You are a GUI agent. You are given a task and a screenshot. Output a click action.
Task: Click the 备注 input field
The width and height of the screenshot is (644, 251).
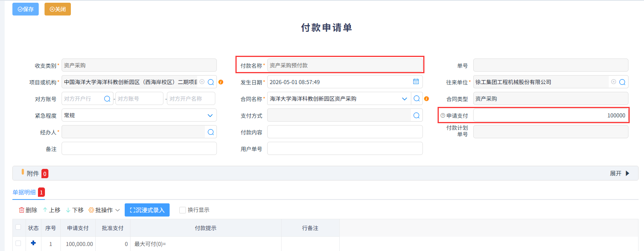(x=139, y=149)
